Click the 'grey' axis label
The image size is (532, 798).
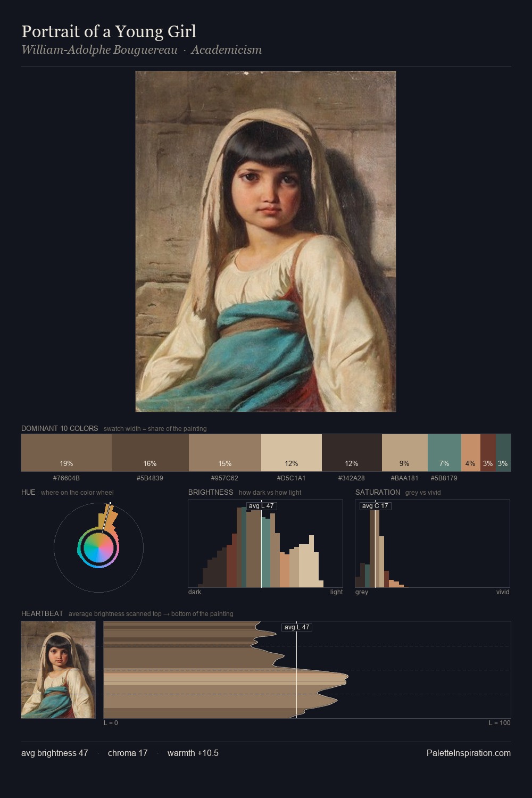click(x=362, y=592)
